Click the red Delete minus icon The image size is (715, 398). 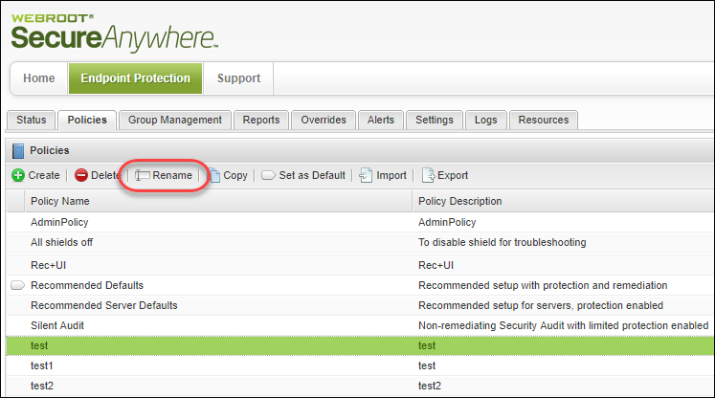[81, 175]
